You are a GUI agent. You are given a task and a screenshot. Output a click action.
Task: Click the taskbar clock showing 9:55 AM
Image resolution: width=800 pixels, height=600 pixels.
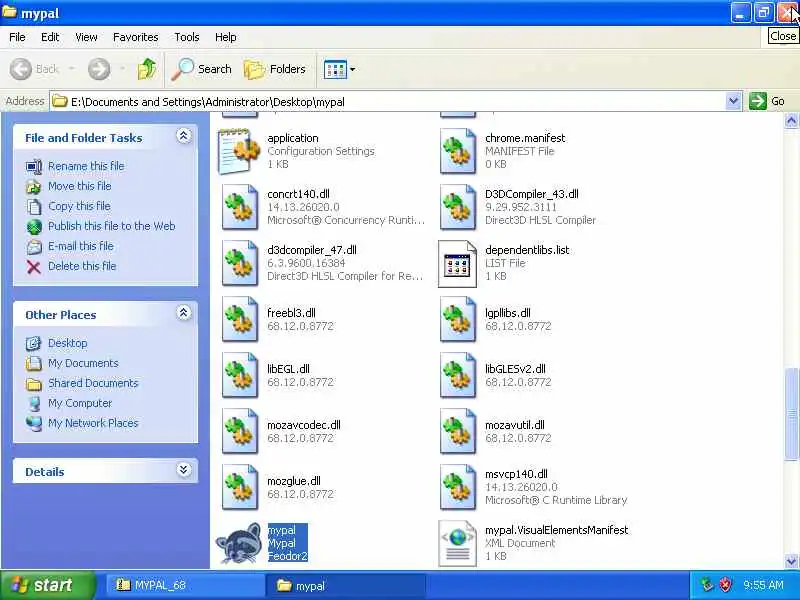763,585
